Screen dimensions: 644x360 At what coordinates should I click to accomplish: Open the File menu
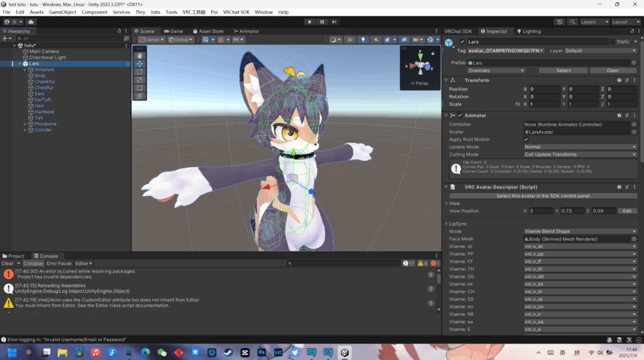pyautogui.click(x=6, y=12)
